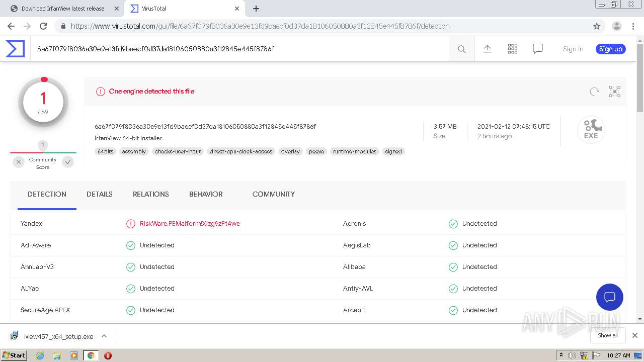Image resolution: width=644 pixels, height=362 pixels.
Task: Click the VirusTotal sigma logo
Action: coord(15,49)
